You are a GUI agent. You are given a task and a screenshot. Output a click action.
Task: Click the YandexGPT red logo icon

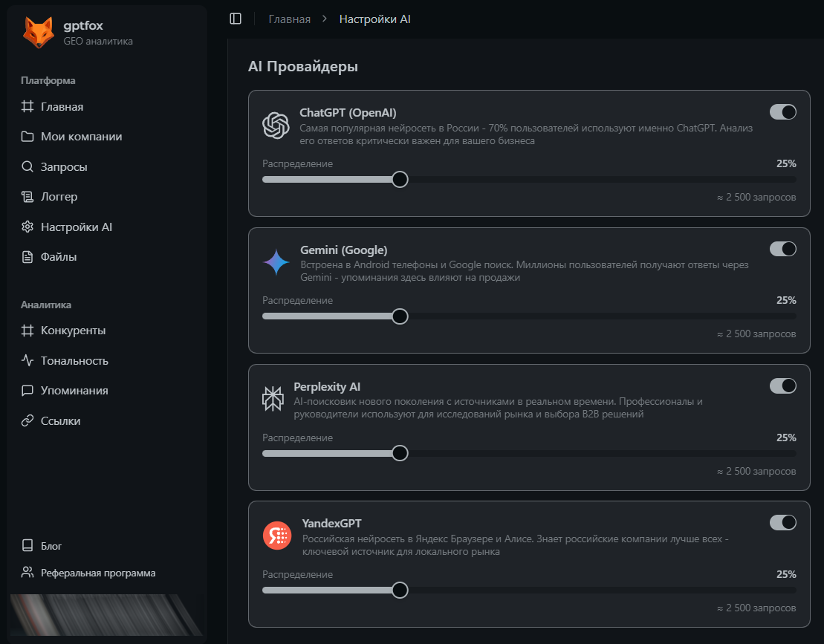click(276, 536)
